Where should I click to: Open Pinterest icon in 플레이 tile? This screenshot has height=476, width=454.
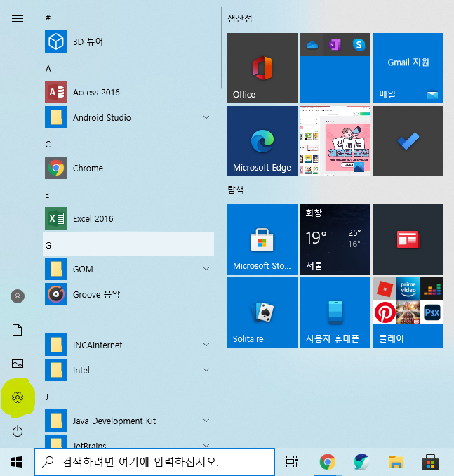(x=385, y=312)
